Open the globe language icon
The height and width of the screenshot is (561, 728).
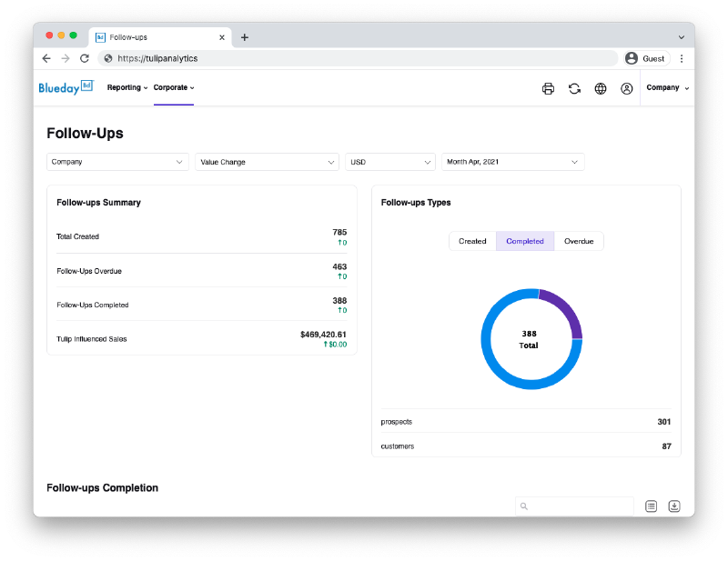601,88
